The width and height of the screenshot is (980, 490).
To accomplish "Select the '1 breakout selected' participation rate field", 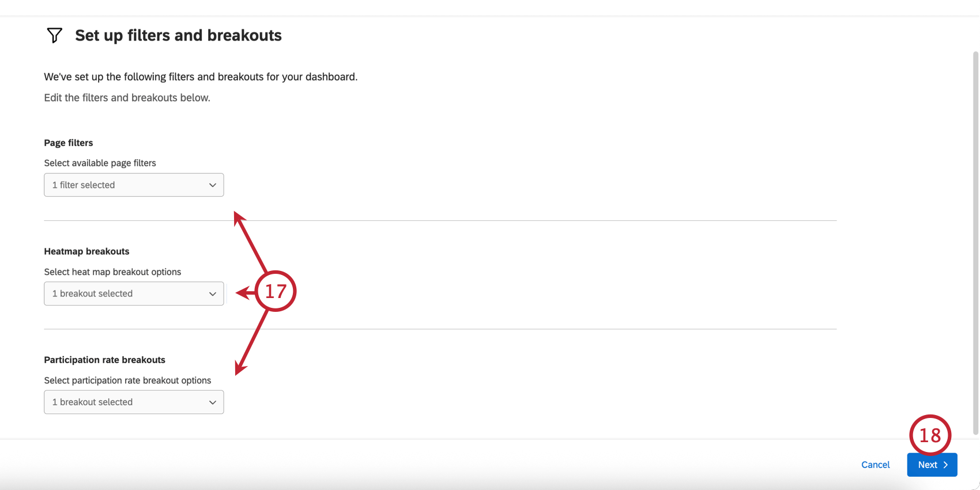I will (134, 402).
